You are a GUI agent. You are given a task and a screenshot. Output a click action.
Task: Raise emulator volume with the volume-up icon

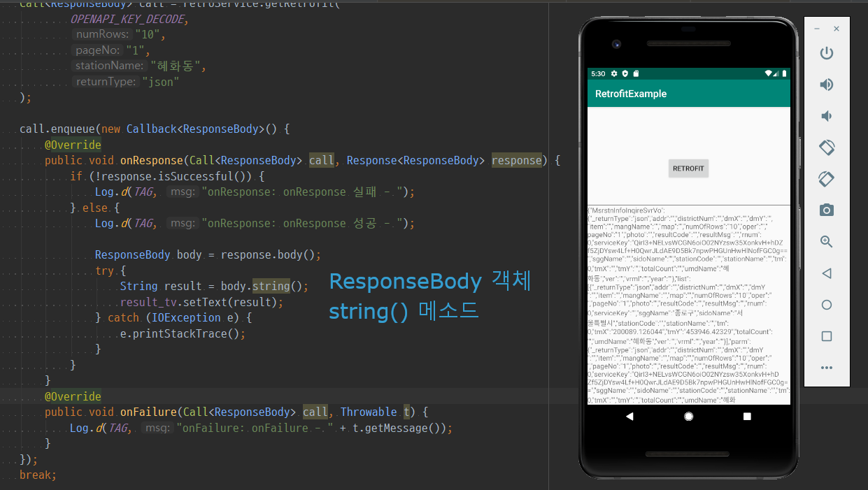pos(827,85)
